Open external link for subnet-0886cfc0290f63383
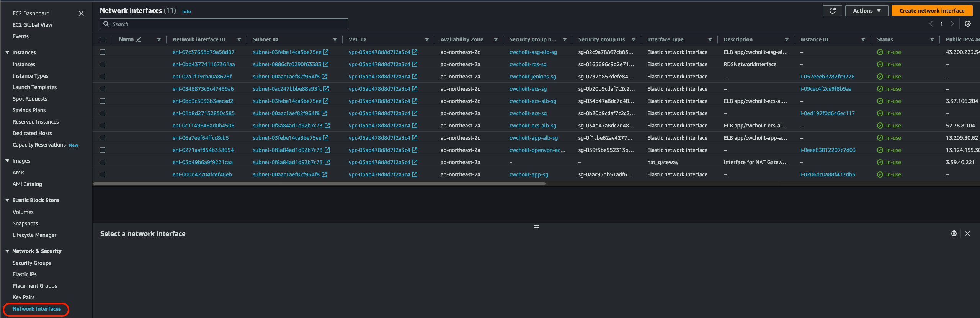This screenshot has height=318, width=980. (326, 64)
